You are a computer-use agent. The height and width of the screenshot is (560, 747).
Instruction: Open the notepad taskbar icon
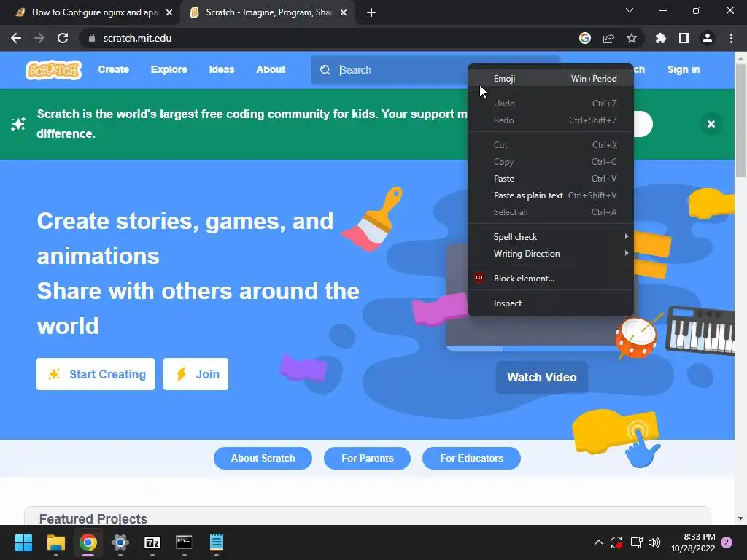216,542
